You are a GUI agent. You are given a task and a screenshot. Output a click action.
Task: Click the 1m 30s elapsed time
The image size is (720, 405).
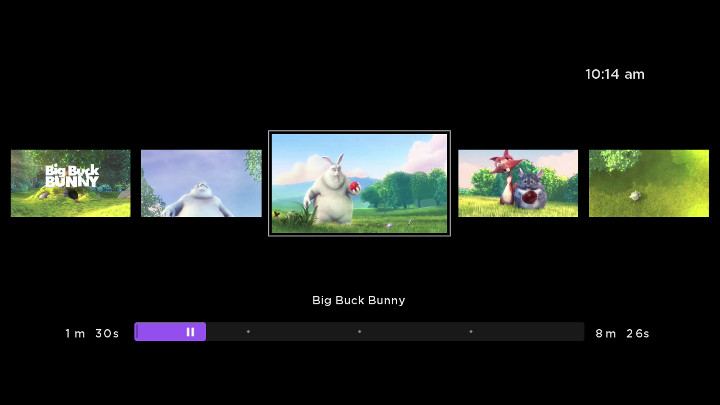coord(92,333)
